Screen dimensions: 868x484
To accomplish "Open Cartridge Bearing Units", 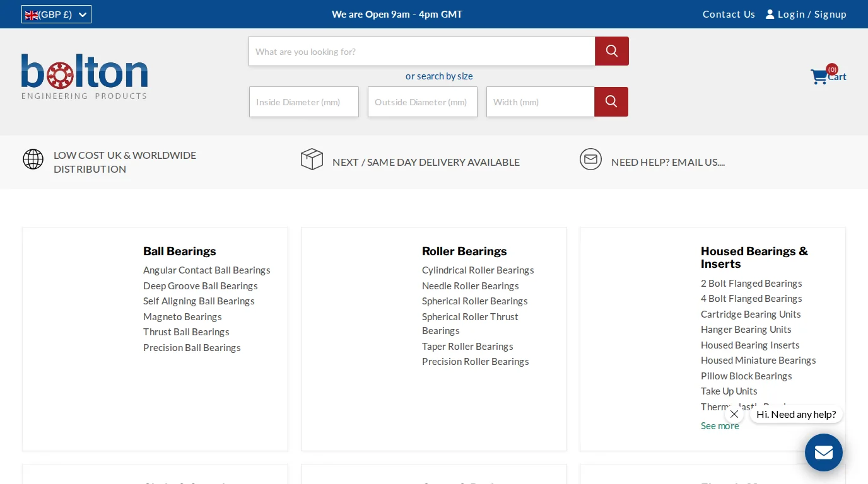I will coord(751,314).
